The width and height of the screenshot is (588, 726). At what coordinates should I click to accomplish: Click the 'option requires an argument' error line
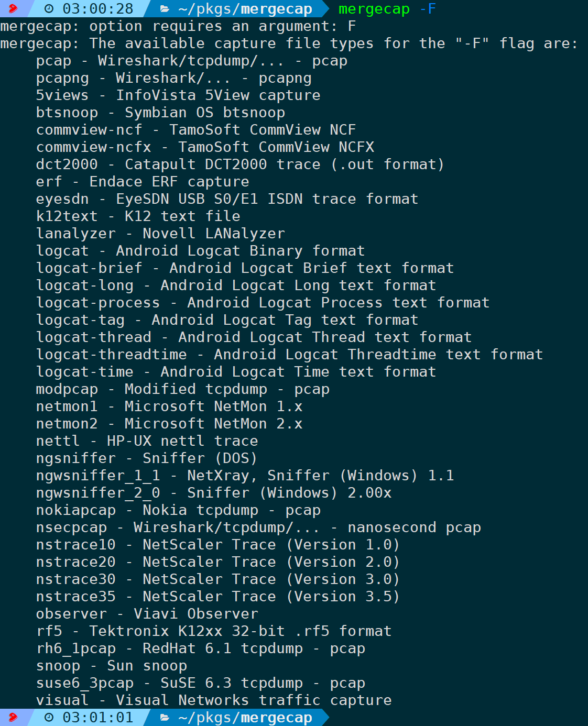click(x=178, y=26)
